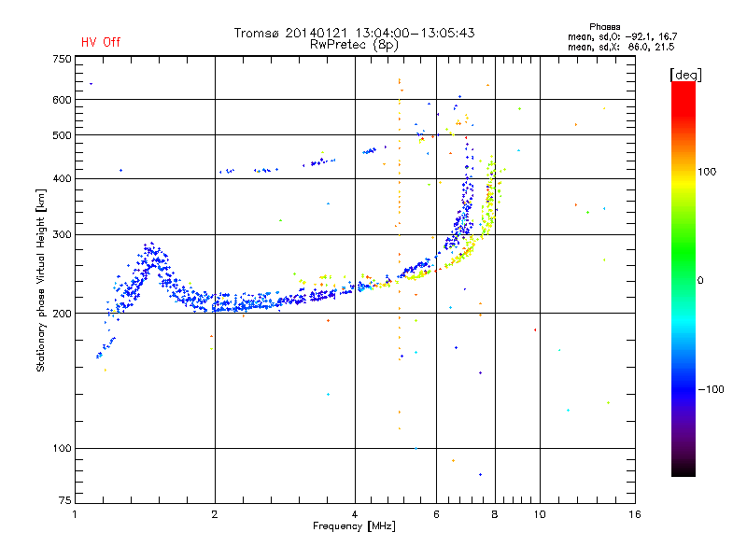Click the '600' height axis label
Screen dimensions: 747x560
coord(62,100)
